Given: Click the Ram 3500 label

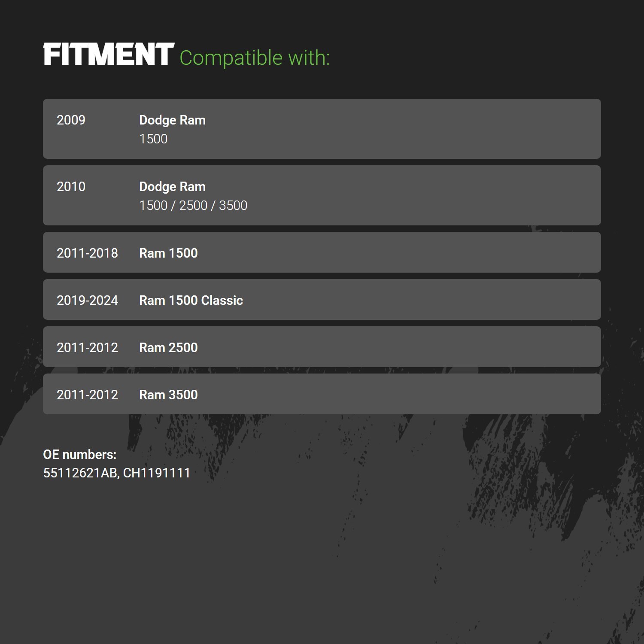Looking at the screenshot, I should point(168,395).
